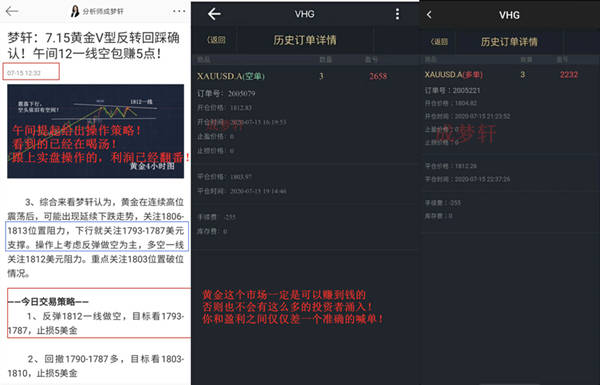Viewport: 600px width, 385px height.
Task: Open vertical three-dot menu in middle VHG screen
Action: 397,14
